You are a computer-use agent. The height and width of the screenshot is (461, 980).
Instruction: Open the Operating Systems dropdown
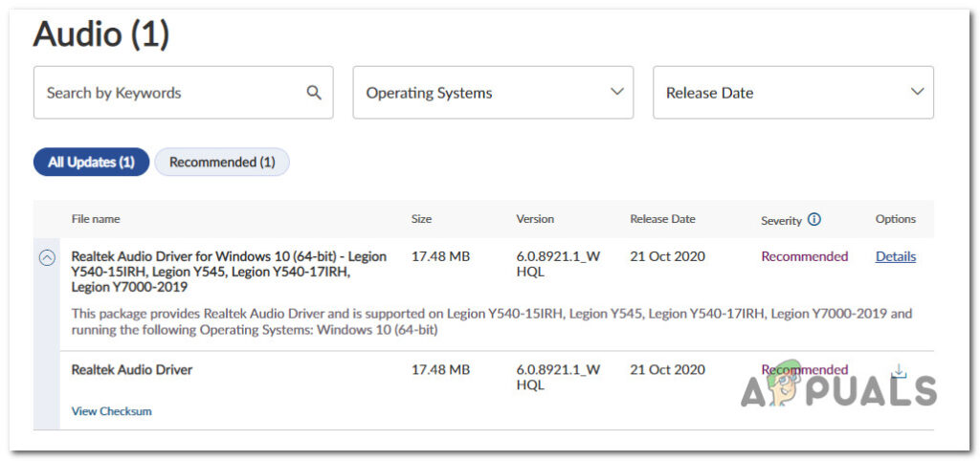pyautogui.click(x=493, y=93)
